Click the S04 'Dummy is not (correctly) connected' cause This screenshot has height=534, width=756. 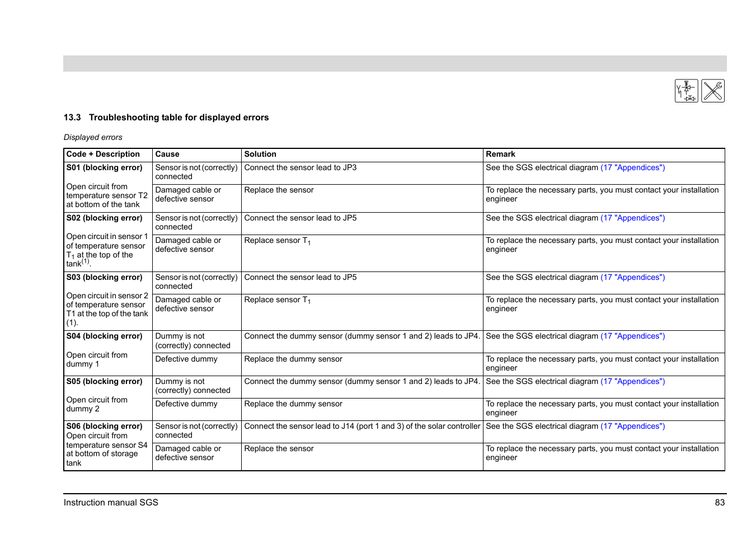[x=192, y=341]
